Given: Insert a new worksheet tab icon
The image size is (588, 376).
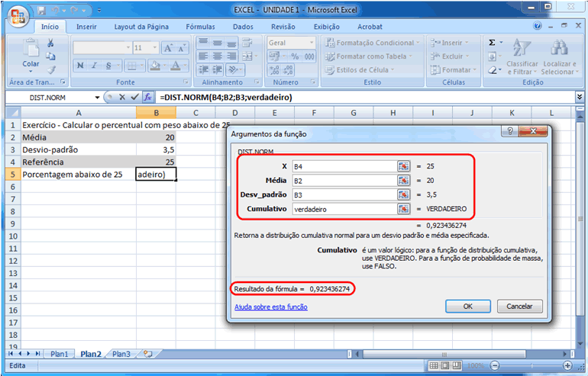Looking at the screenshot, I should click(147, 354).
